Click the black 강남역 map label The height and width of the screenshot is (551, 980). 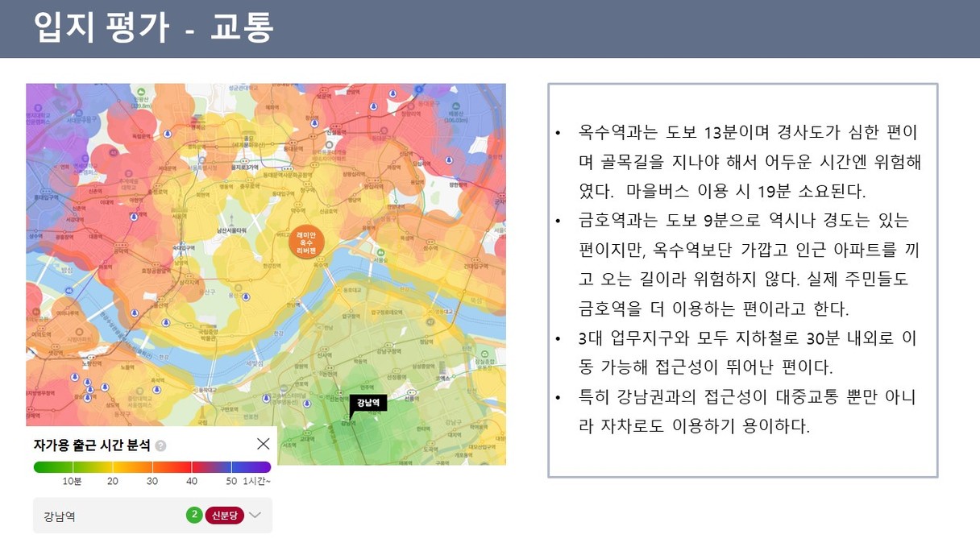pyautogui.click(x=368, y=402)
